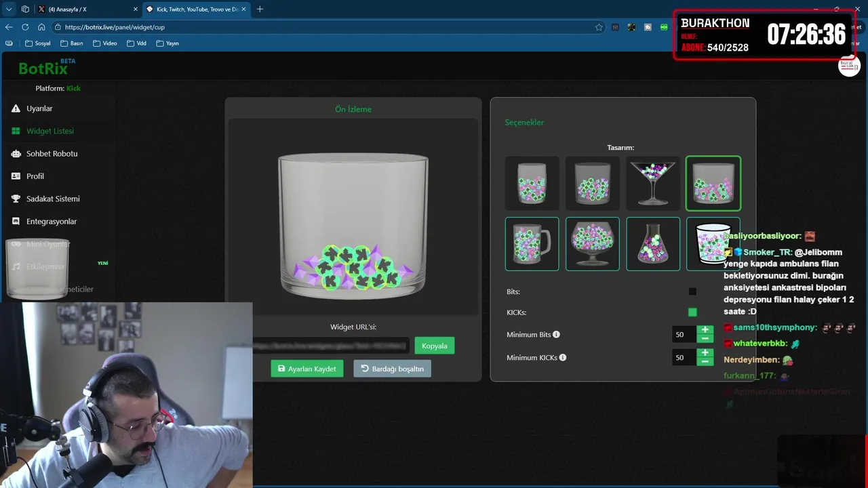This screenshot has height=488, width=868.
Task: Increase Minimum KICKs with plus button
Action: pyautogui.click(x=705, y=353)
